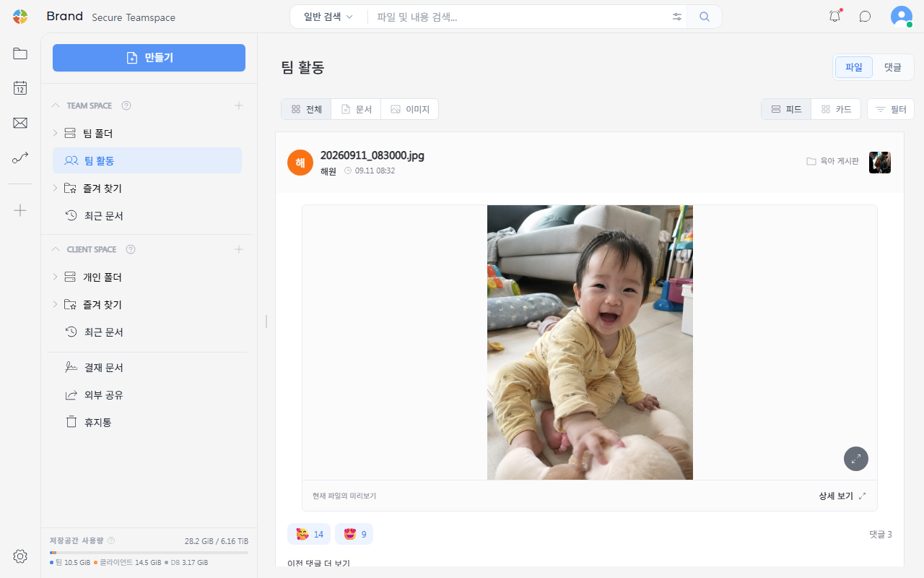This screenshot has height=578, width=924.
Task: Click 상세 보기 link
Action: [x=842, y=496]
